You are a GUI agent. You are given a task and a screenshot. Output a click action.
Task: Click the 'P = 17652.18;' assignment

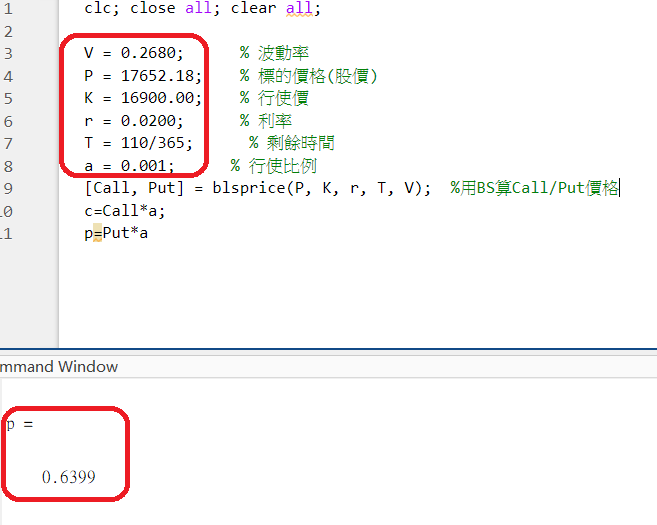click(143, 76)
